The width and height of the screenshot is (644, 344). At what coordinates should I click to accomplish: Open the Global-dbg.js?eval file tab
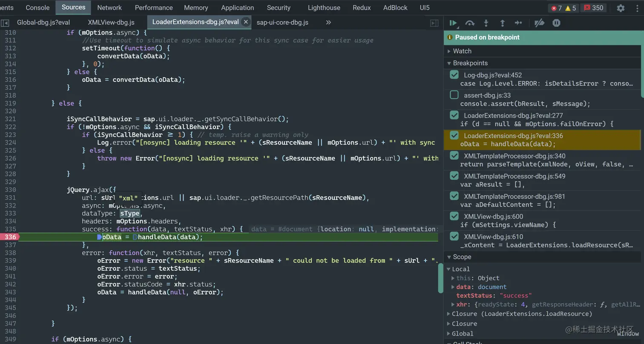[x=43, y=22]
